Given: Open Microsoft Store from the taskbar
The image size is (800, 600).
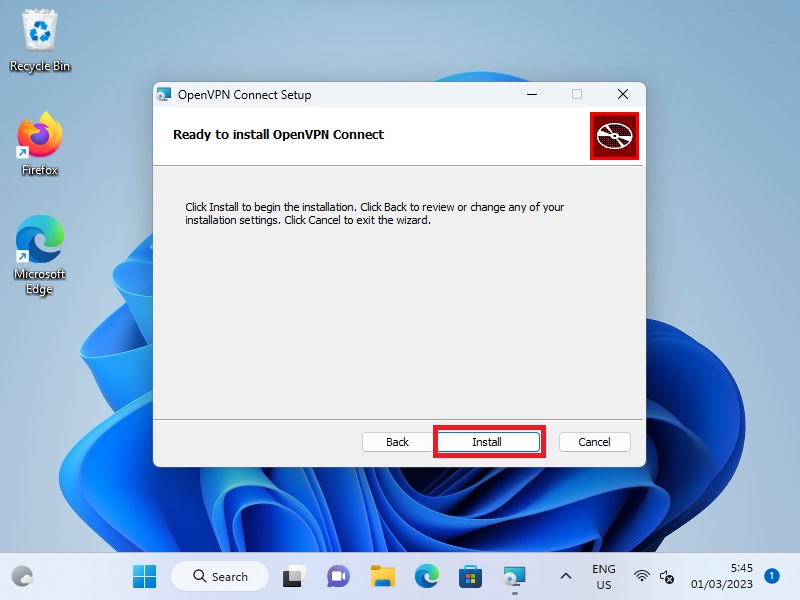Looking at the screenshot, I should (x=471, y=576).
